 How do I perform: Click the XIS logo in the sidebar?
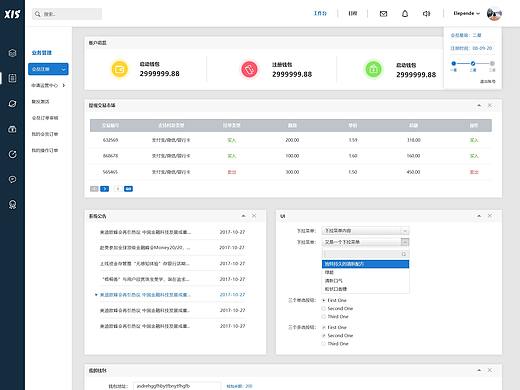12,14
